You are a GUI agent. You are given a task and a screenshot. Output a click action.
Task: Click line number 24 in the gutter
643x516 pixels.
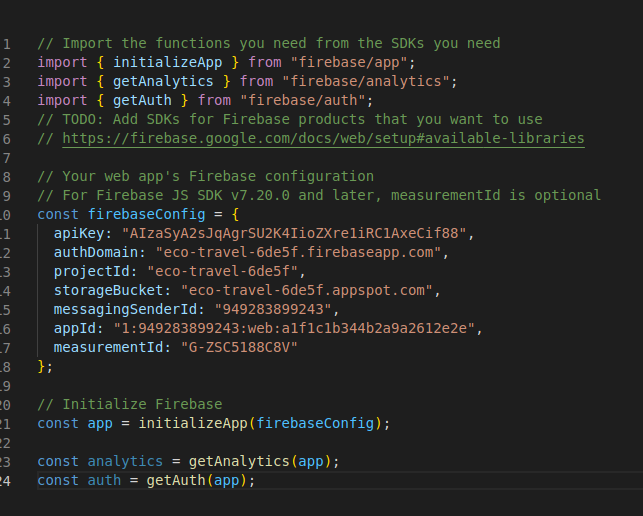click(6, 480)
